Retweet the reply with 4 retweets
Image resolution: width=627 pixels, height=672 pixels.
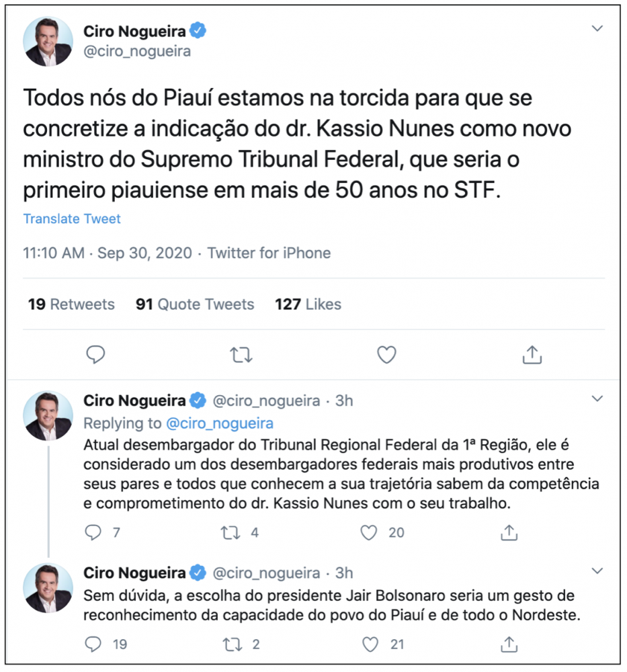[x=231, y=533]
